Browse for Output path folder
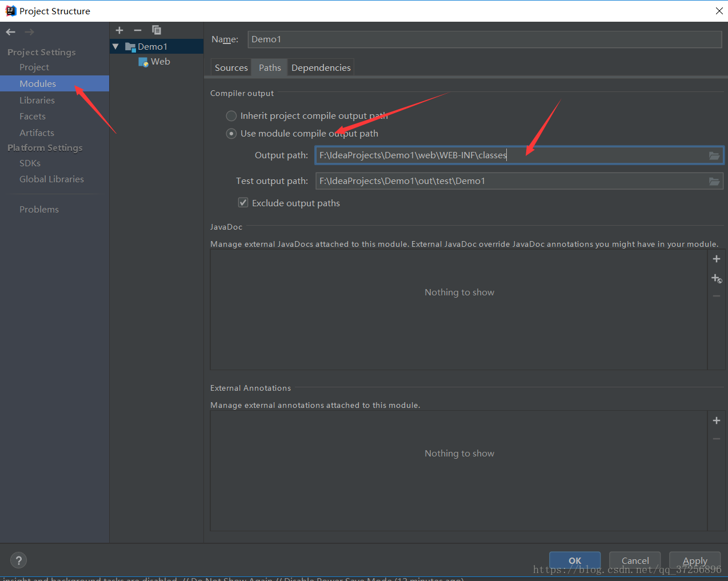 (x=714, y=155)
